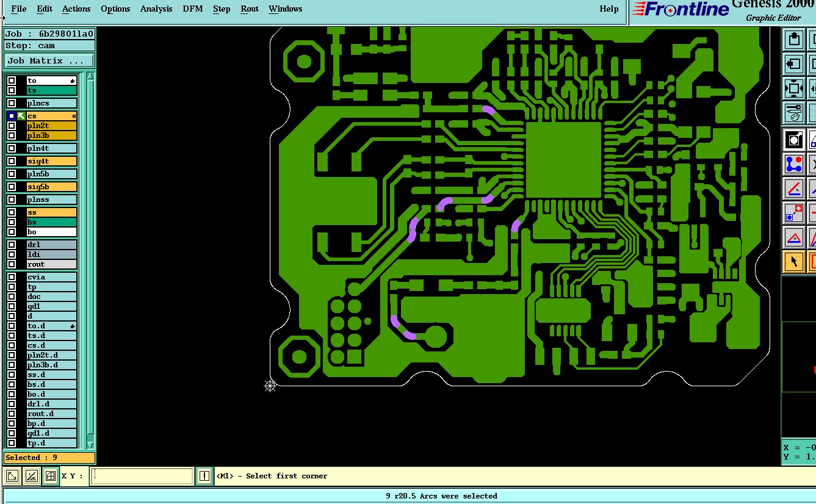Select the 'cs.d' layer name
Image resolution: width=816 pixels, height=504 pixels.
tap(52, 345)
